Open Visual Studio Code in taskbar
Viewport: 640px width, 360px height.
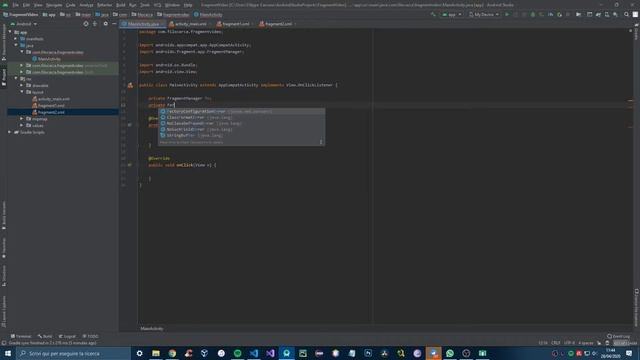(x=254, y=353)
